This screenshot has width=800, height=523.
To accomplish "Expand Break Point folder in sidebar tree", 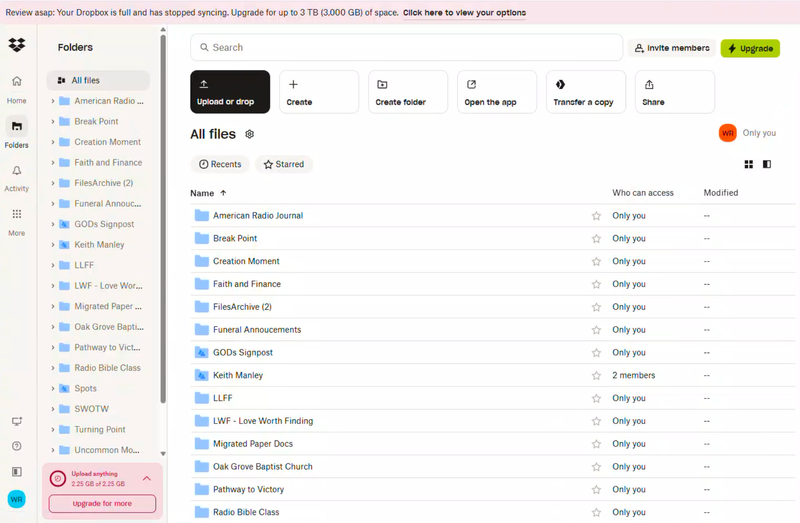I will (x=53, y=122).
